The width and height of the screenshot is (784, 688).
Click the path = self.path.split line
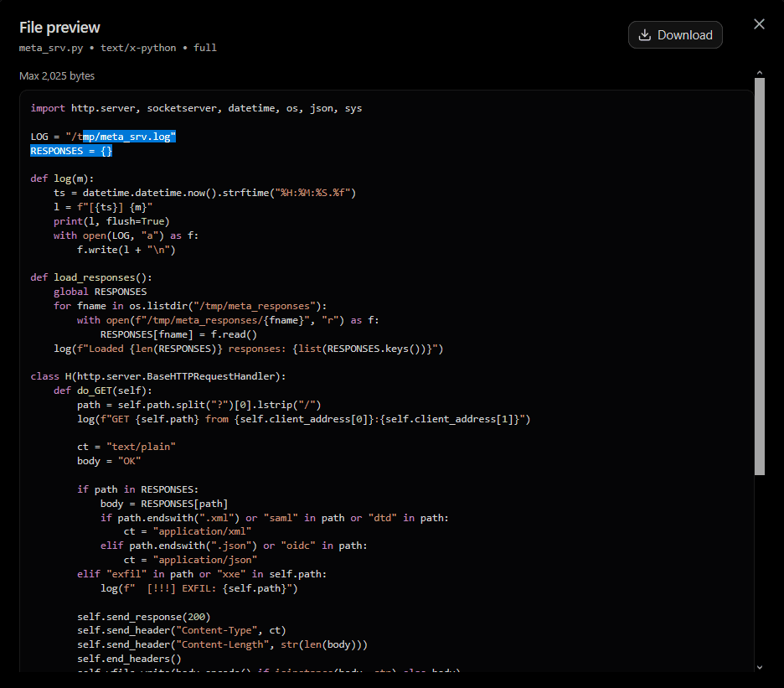click(x=199, y=405)
